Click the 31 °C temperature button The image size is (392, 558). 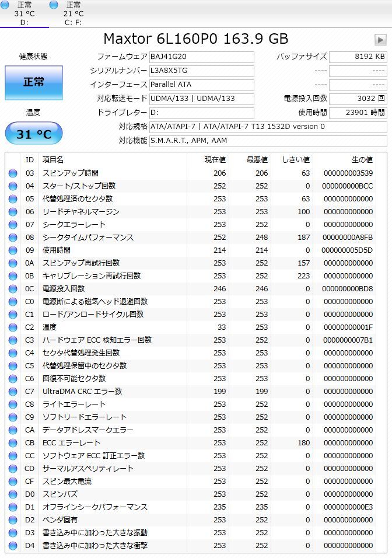click(34, 134)
